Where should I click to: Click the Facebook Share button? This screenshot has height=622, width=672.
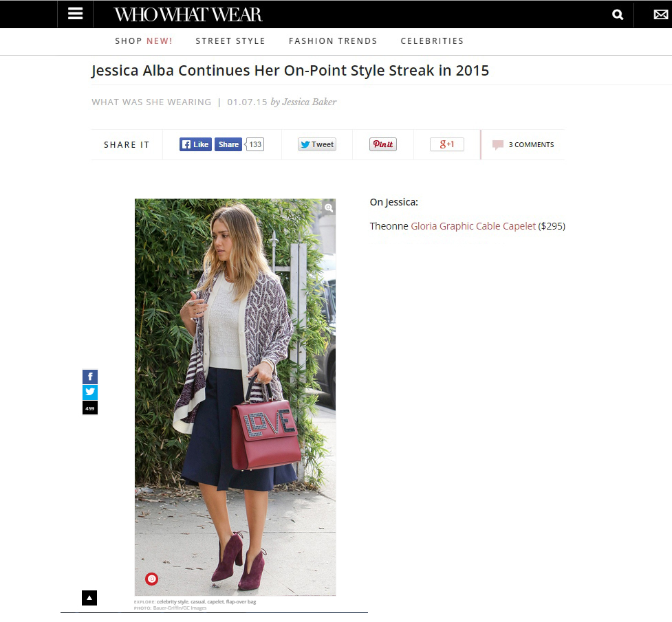point(228,144)
